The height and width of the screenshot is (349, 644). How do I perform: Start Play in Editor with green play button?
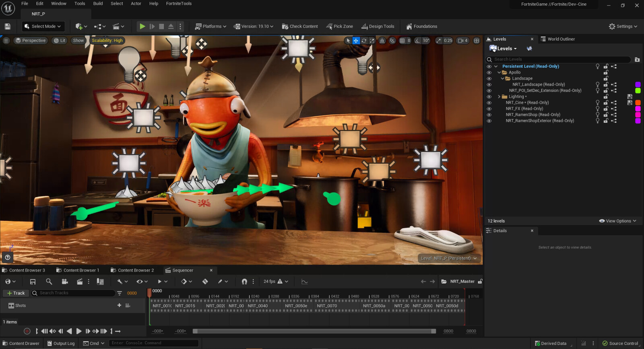tap(142, 27)
